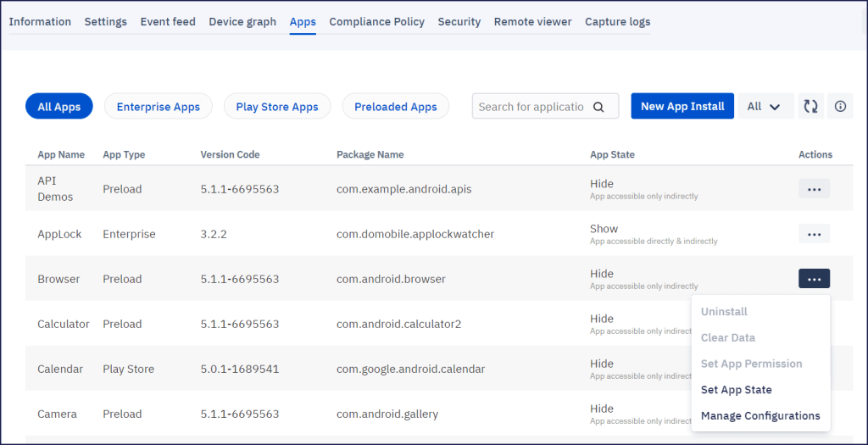Click Set App Permission menu entry
The height and width of the screenshot is (445, 868).
point(752,364)
